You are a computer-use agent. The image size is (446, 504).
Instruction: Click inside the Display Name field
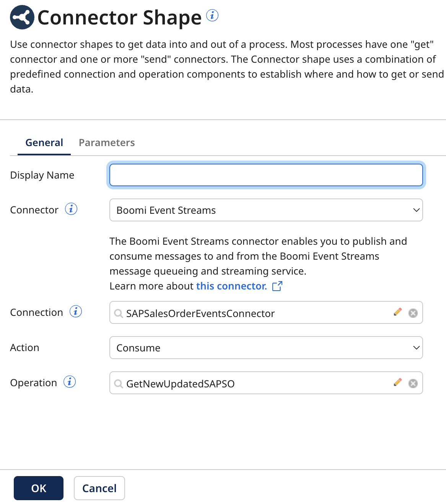pyautogui.click(x=266, y=175)
